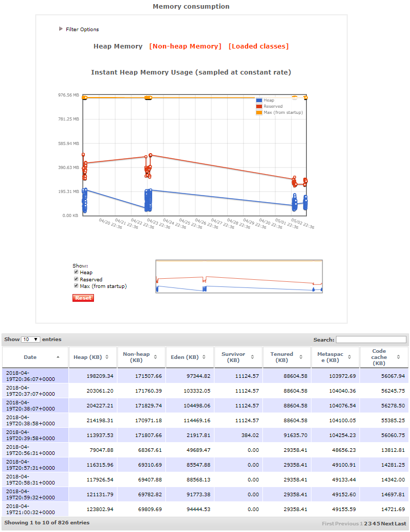The image size is (410, 532).
Task: Go to page 2 of the table
Action: [x=366, y=523]
